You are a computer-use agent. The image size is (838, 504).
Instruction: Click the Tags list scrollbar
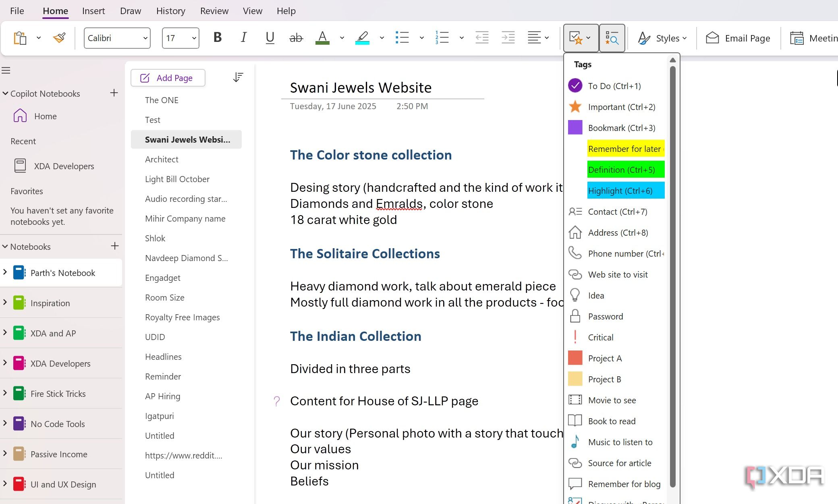672,276
